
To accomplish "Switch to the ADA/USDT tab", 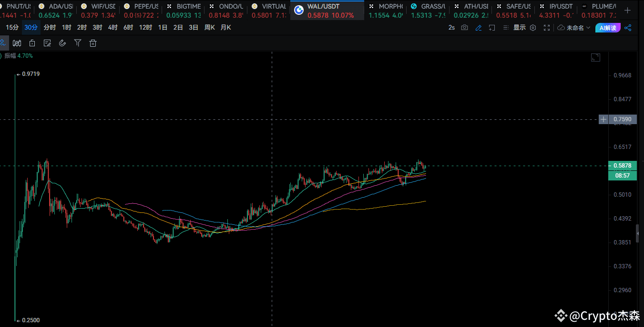I will click(x=55, y=11).
